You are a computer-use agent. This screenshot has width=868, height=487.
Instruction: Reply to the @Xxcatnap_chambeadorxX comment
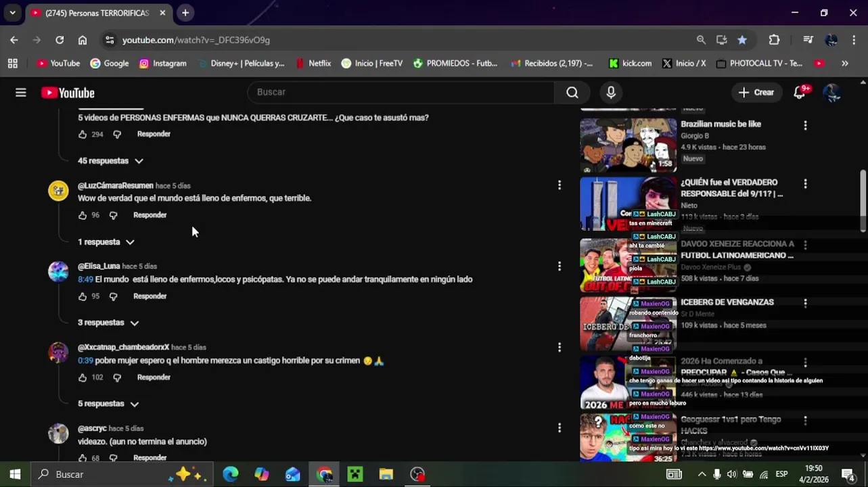point(154,377)
